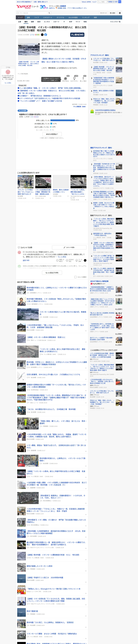
Task: Open the トピックス一覧 list
Action: tap(115, 22)
